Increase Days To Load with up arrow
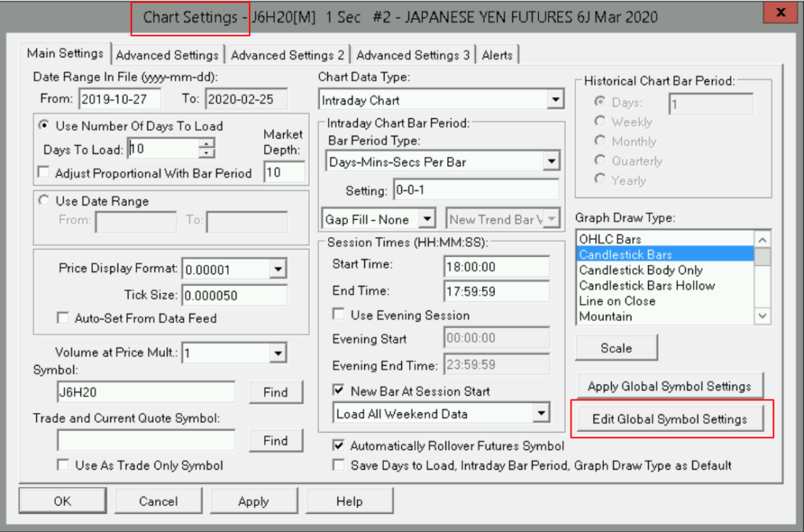The width and height of the screenshot is (804, 532). 207,143
